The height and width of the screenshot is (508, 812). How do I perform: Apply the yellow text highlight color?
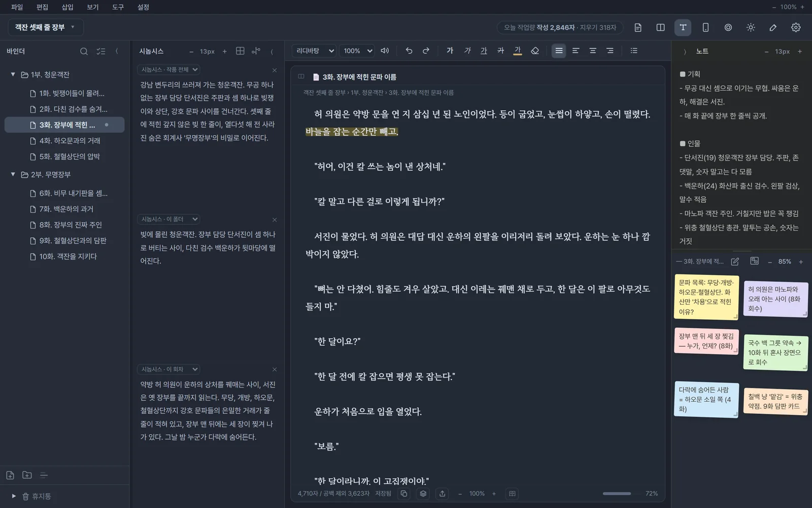tap(518, 51)
